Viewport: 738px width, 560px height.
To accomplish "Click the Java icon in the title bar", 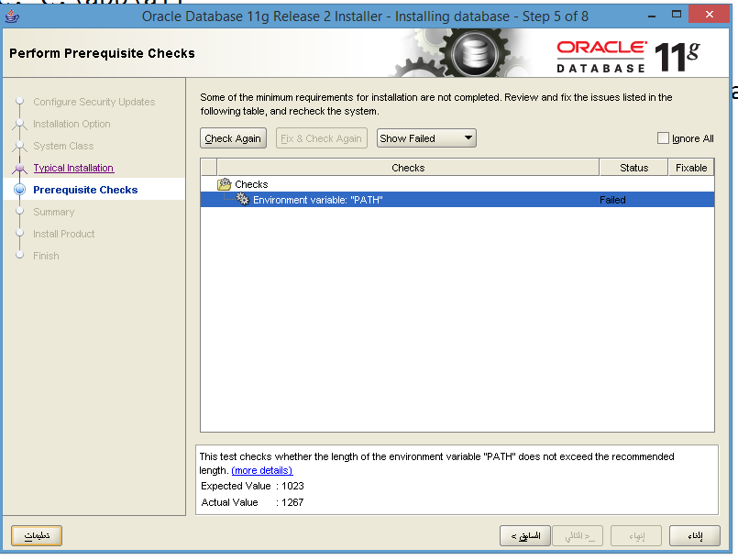I will coord(11,16).
